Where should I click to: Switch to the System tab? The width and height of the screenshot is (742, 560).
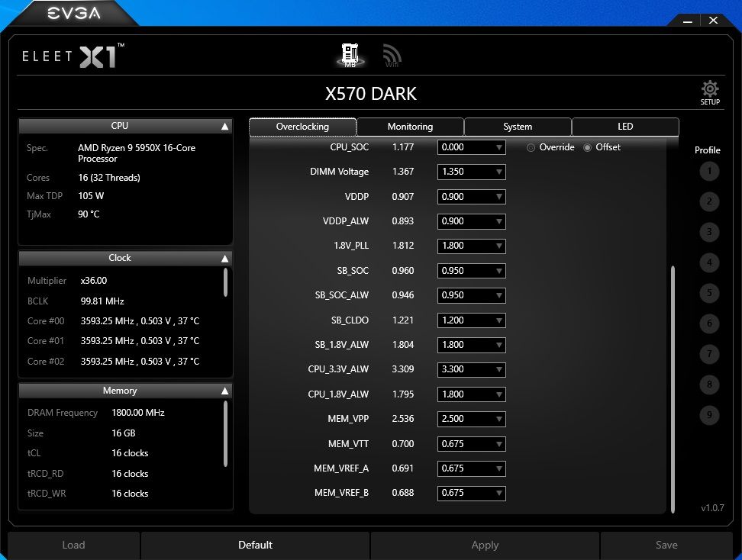518,127
